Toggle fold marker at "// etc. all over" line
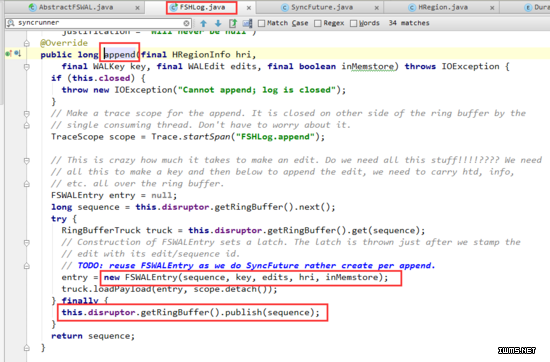The width and height of the screenshot is (550, 362). pyautogui.click(x=27, y=184)
